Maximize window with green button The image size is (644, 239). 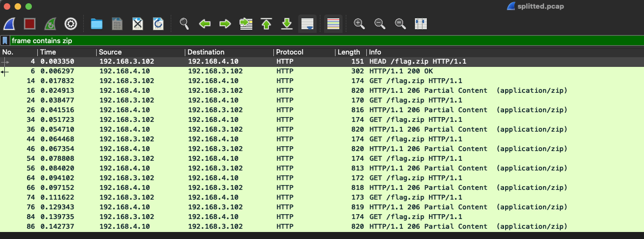[28, 6]
